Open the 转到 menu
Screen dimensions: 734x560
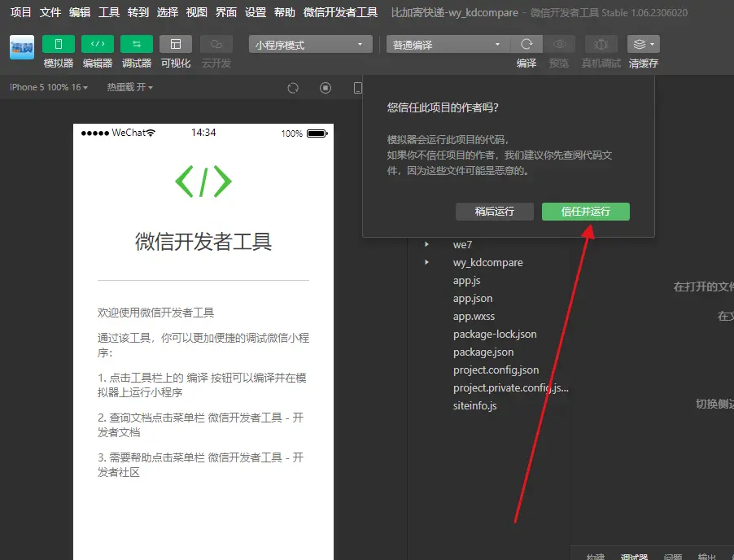(x=138, y=12)
